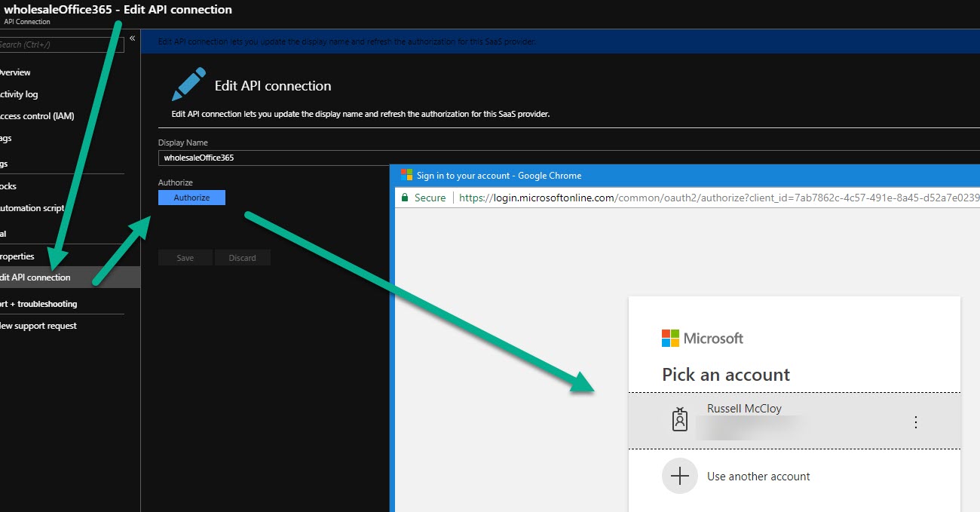Click the account badge icon beside Russell McCloy
Screen dimensions: 980x512
click(680, 420)
